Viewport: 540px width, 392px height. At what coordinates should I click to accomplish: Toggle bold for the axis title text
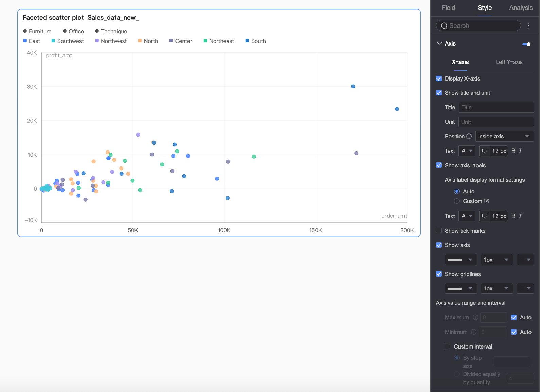513,151
